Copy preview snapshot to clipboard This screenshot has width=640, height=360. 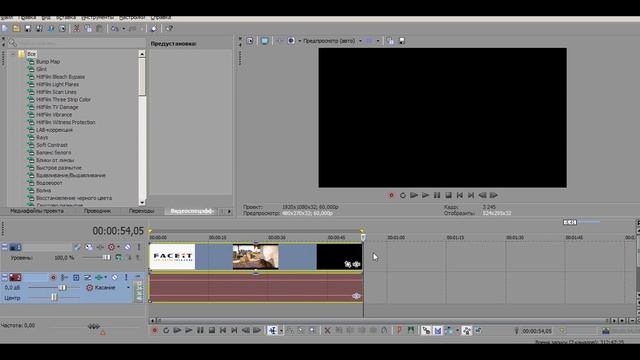[x=390, y=41]
